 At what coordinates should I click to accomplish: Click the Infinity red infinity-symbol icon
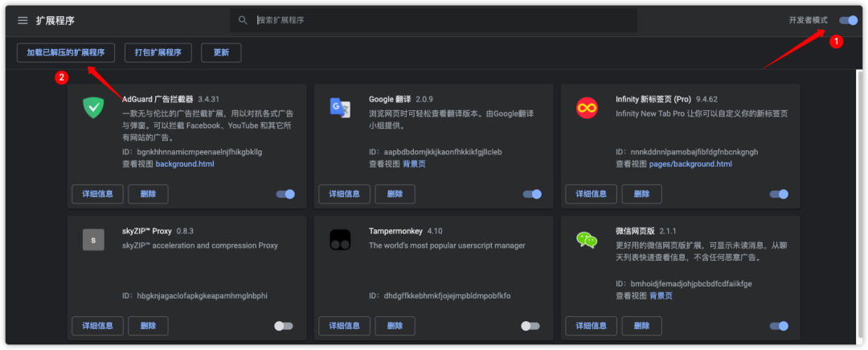pos(586,107)
